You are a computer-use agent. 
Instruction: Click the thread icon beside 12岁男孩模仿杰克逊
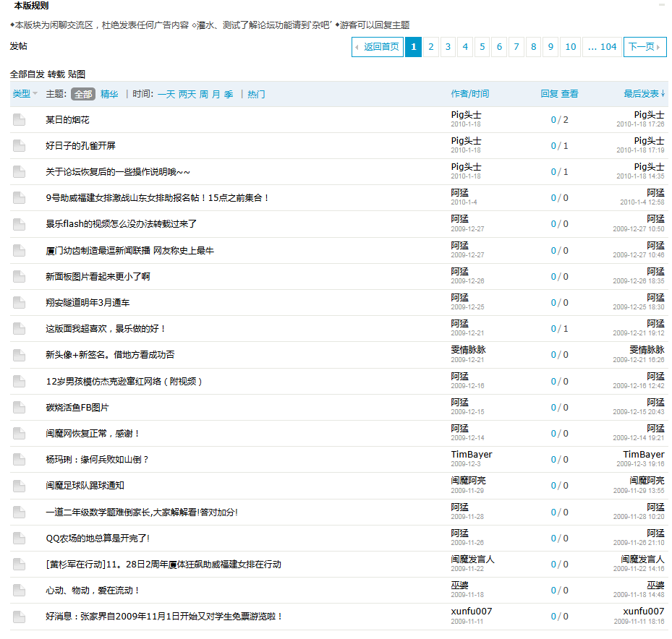point(19,381)
